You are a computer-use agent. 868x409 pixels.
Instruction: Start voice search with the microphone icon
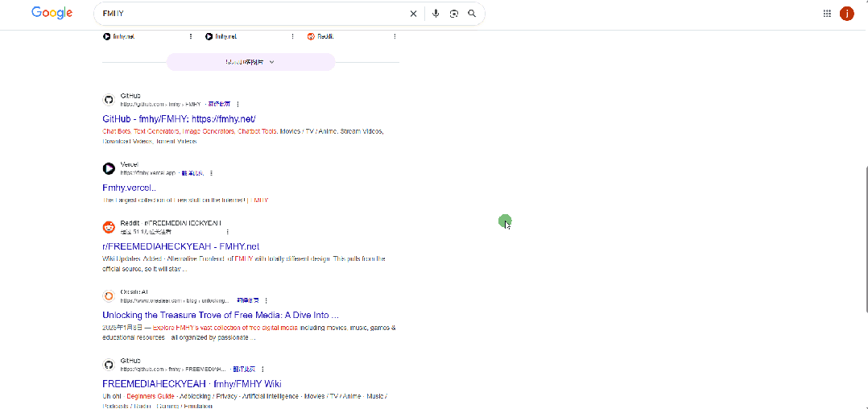tap(436, 14)
